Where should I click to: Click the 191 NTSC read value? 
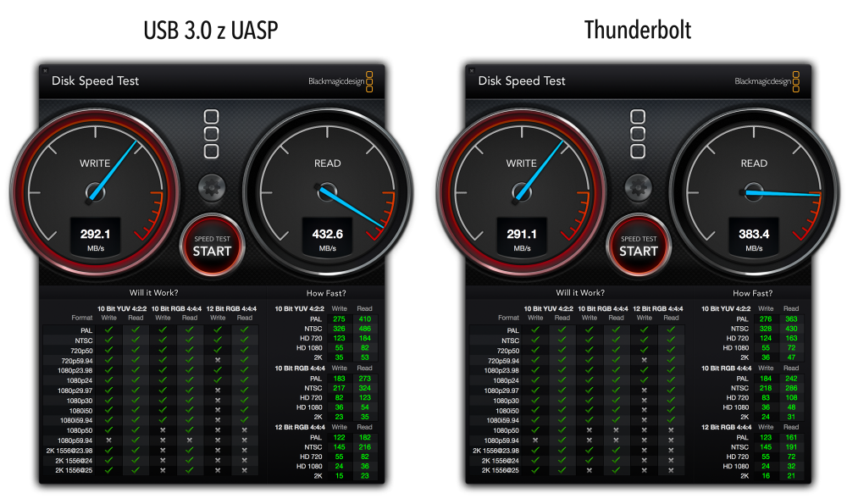(x=791, y=446)
